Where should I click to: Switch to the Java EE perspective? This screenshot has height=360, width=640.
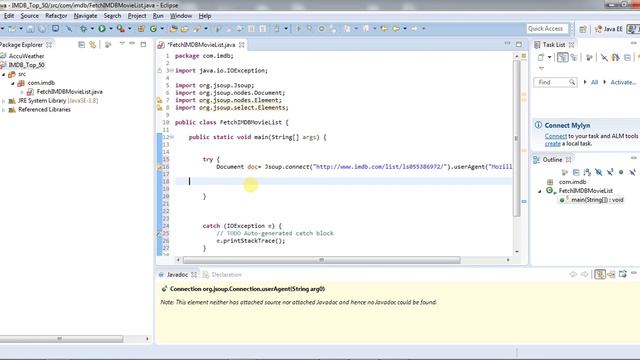pos(609,29)
